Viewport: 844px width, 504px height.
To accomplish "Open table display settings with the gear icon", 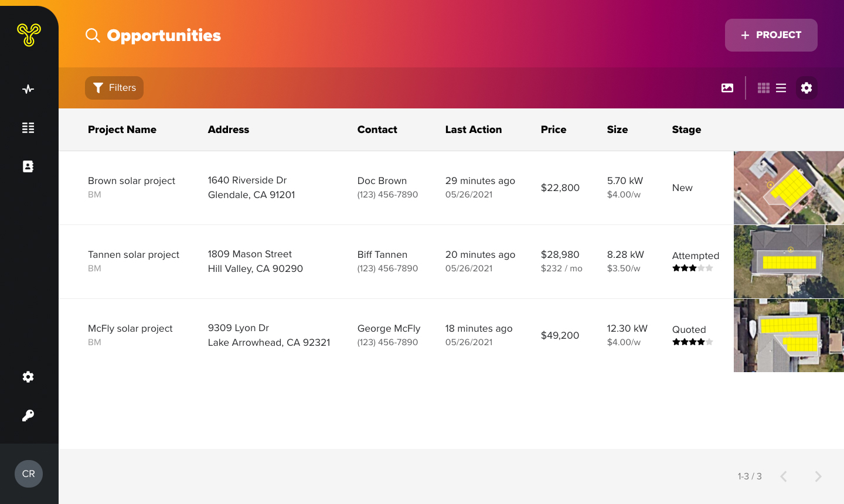I will (x=806, y=87).
